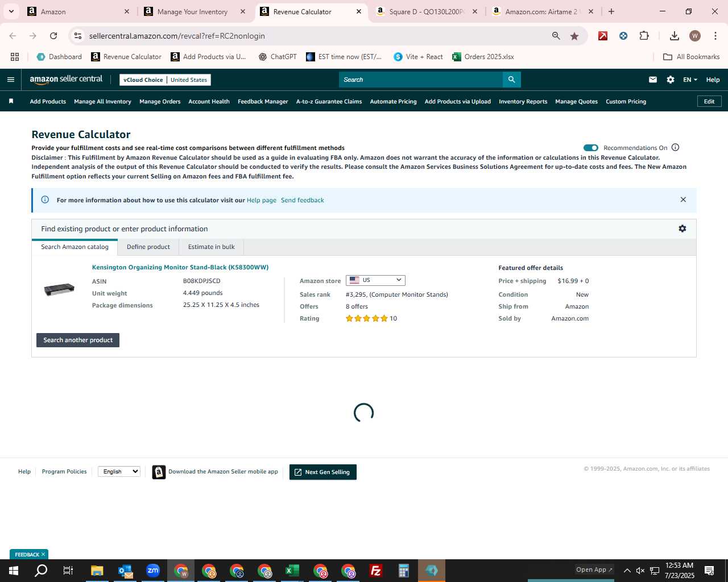Image resolution: width=728 pixels, height=582 pixels.
Task: Open the Seller Central hamburger menu
Action: 10,80
